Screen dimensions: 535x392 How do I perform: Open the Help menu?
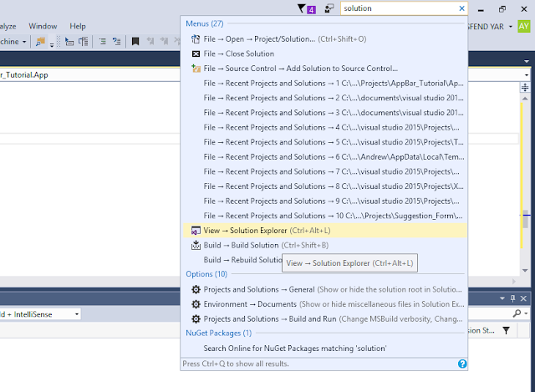click(x=78, y=26)
